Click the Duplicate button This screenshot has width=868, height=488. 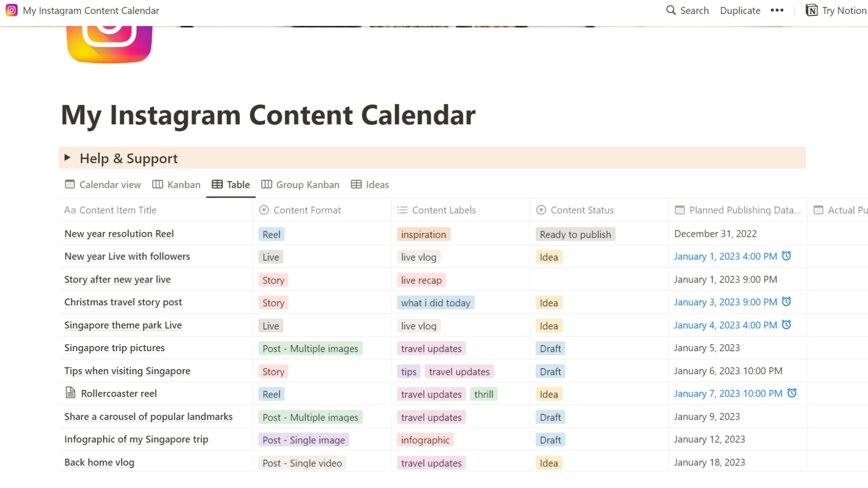pos(740,10)
